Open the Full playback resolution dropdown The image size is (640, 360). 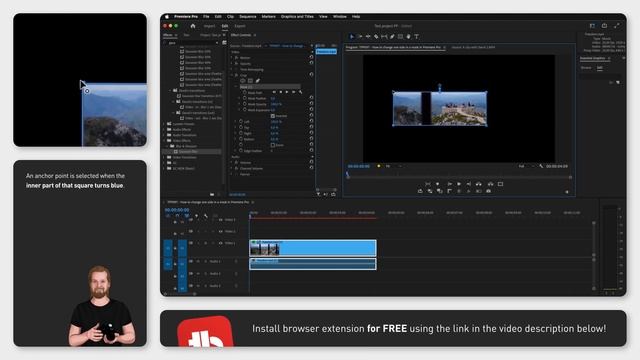click(x=526, y=166)
